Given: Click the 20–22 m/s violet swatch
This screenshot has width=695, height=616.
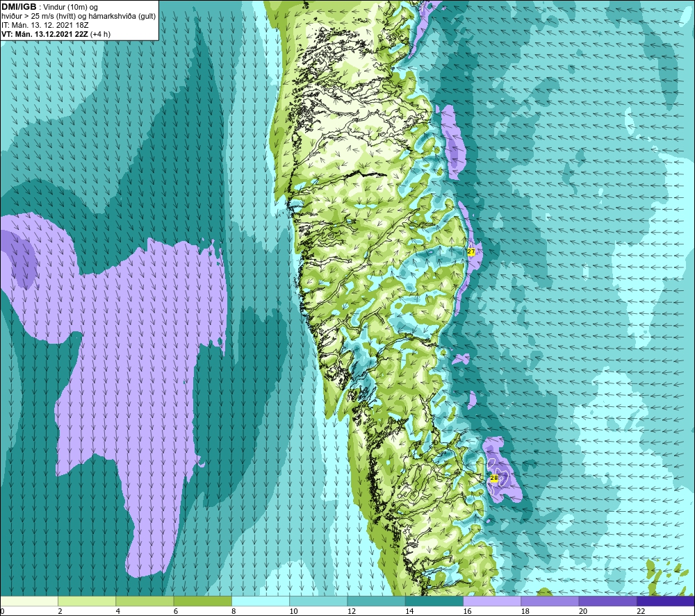Looking at the screenshot, I should [607, 601].
